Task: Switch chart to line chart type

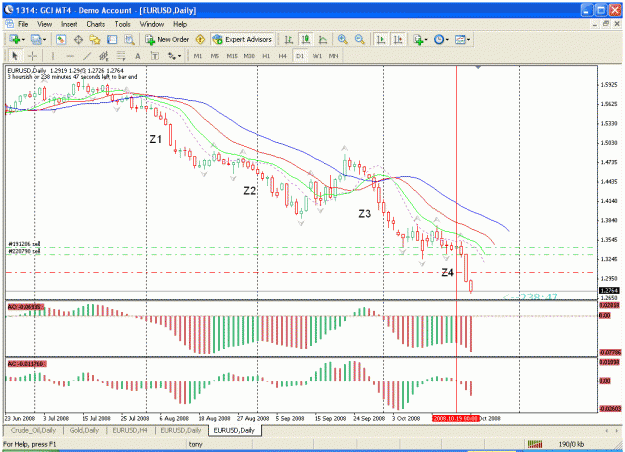Action: (x=323, y=39)
